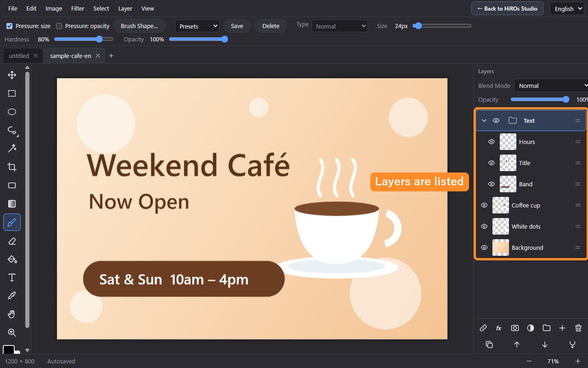Image resolution: width=588 pixels, height=368 pixels.
Task: Select the Gradient tool
Action: (12, 204)
